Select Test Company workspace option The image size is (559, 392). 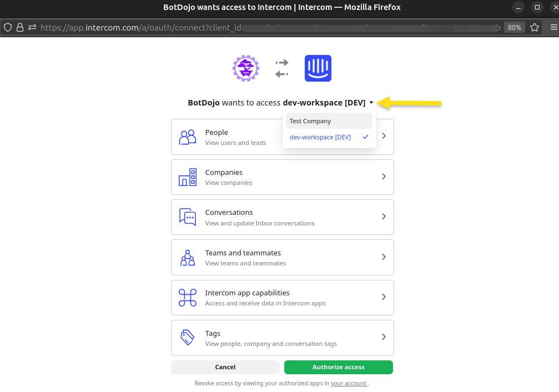329,121
